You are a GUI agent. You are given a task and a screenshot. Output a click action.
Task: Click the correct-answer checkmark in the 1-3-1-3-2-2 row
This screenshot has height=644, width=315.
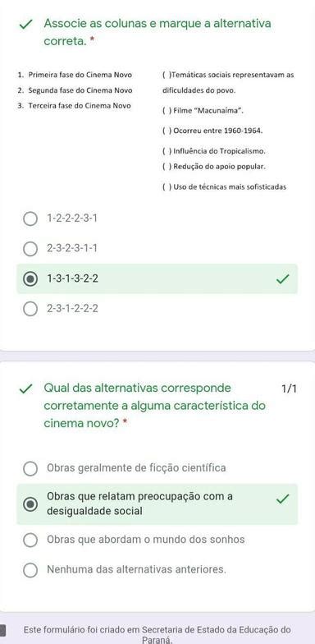[x=282, y=279]
